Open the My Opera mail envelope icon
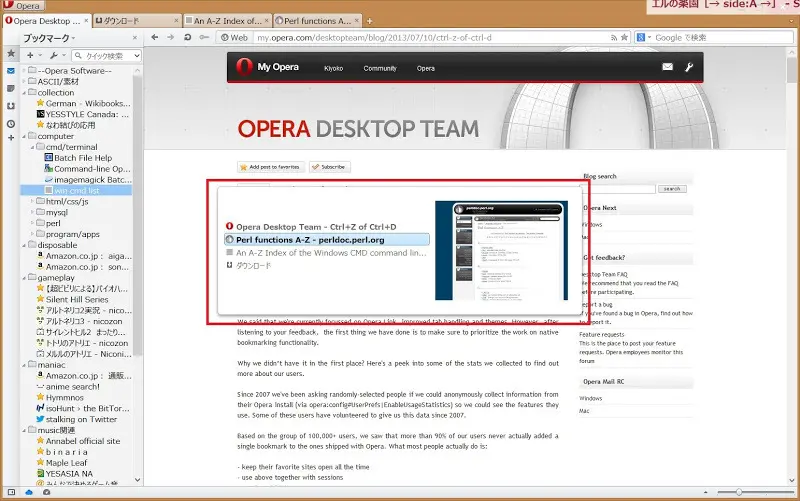The width and height of the screenshot is (800, 501). pos(667,67)
